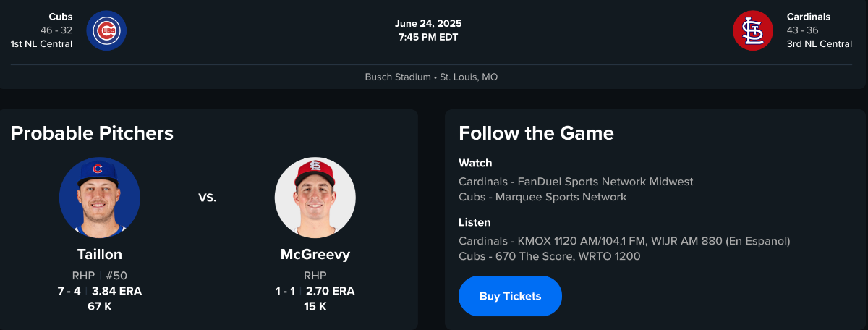868x330 pixels.
Task: Open Taillon's player headshot
Action: pyautogui.click(x=100, y=198)
